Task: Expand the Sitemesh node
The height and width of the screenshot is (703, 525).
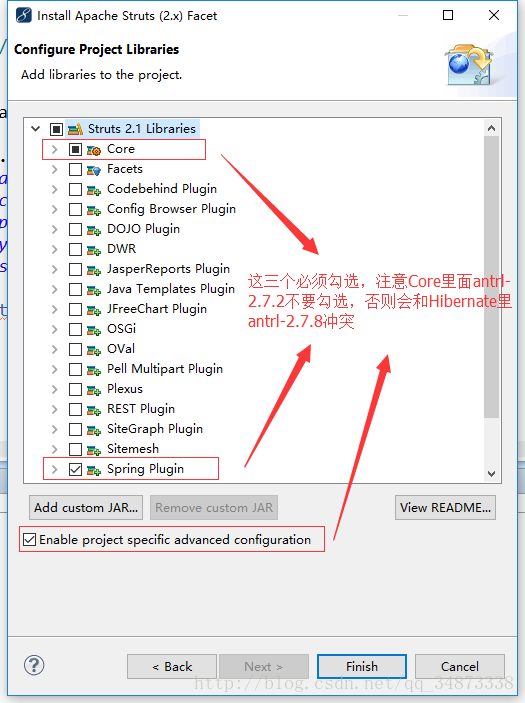Action: coord(55,449)
